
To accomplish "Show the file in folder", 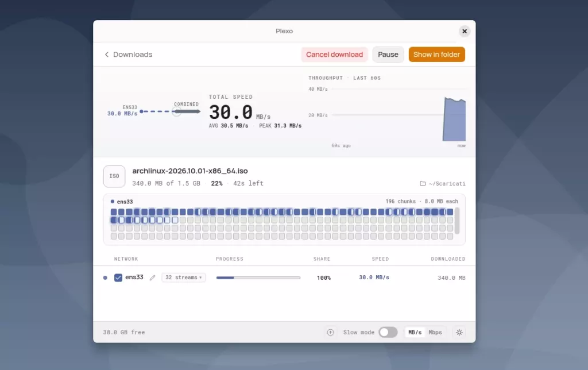I will pos(436,55).
